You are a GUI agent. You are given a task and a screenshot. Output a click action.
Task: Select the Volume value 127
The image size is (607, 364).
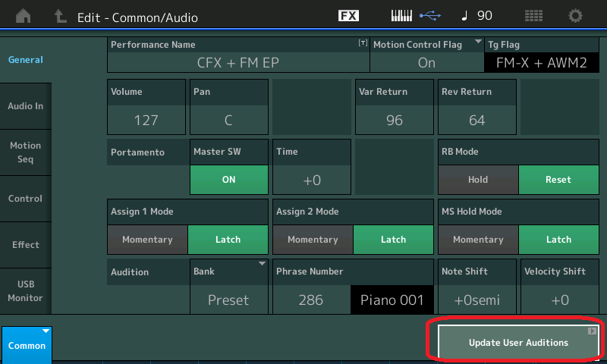click(x=146, y=120)
